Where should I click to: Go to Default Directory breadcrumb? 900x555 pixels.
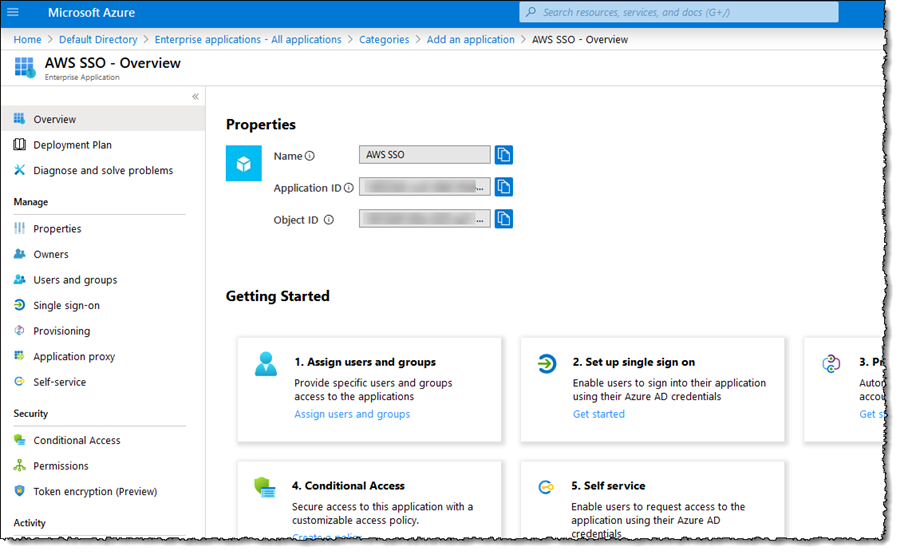coord(98,40)
